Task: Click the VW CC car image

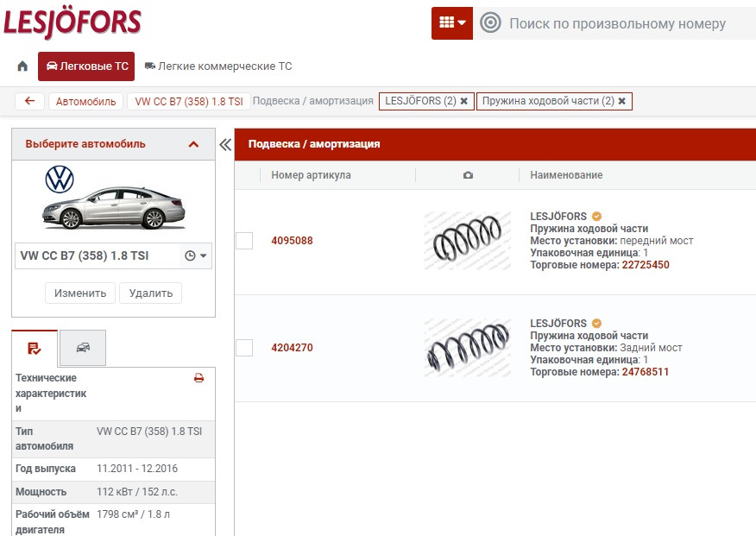Action: click(113, 208)
